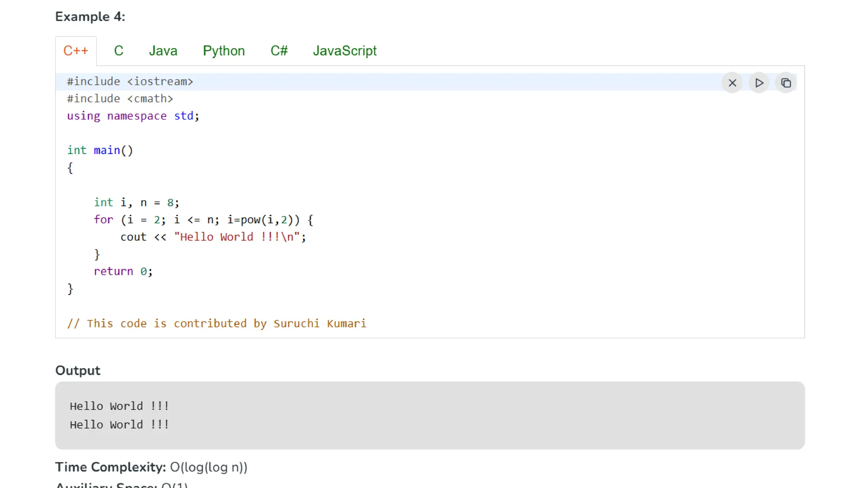The height and width of the screenshot is (488, 868).
Task: Open the Java code tab
Action: click(x=163, y=51)
